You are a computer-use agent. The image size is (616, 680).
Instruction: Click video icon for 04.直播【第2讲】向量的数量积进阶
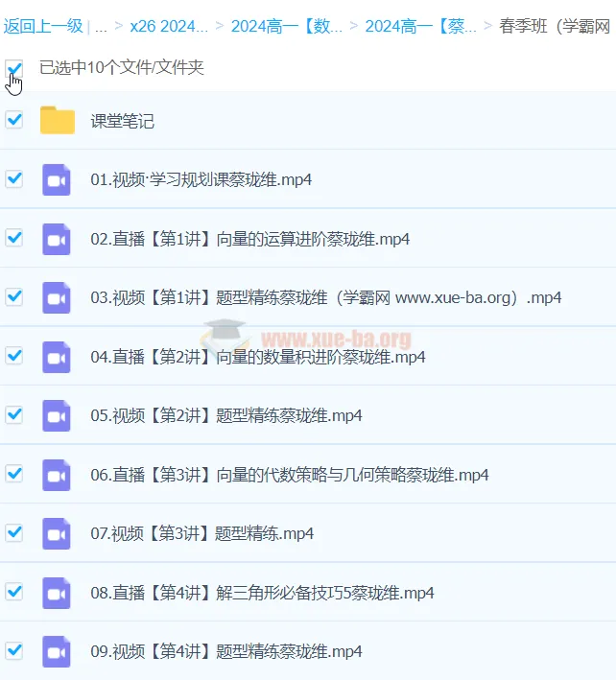tap(57, 357)
